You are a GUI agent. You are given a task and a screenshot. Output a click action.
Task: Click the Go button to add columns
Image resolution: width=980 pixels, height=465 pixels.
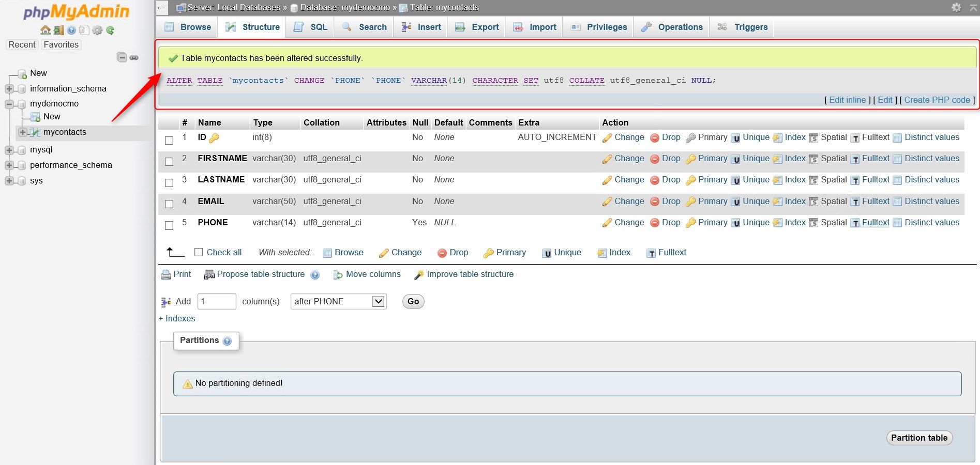tap(412, 301)
